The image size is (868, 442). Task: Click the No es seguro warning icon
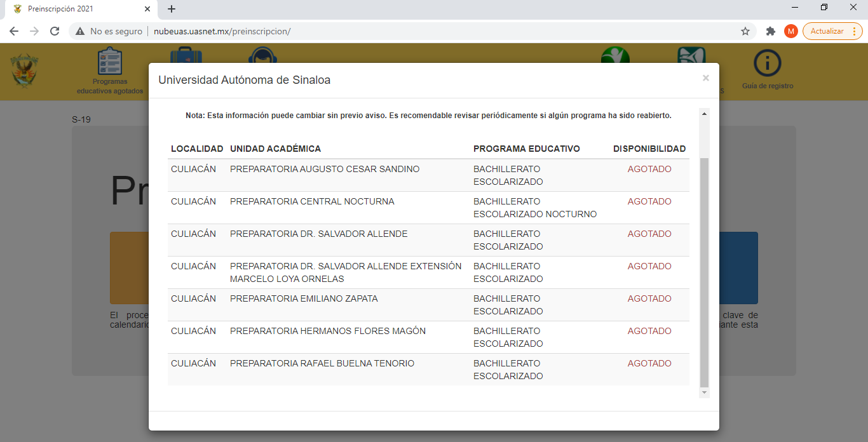80,31
